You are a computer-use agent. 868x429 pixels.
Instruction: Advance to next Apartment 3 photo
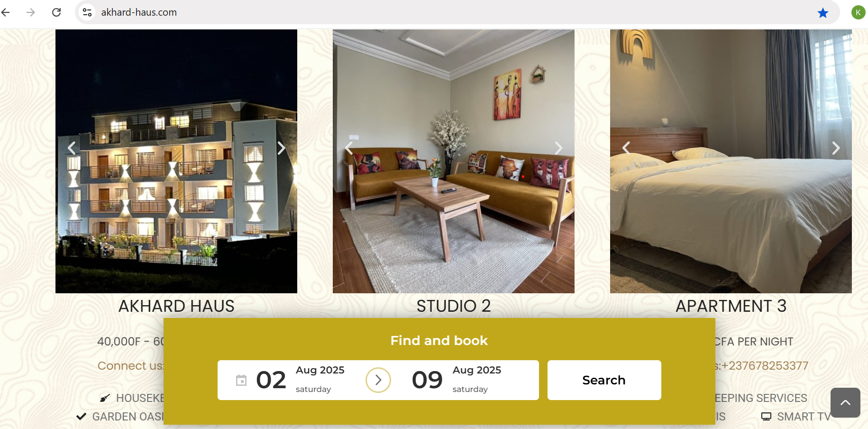836,148
